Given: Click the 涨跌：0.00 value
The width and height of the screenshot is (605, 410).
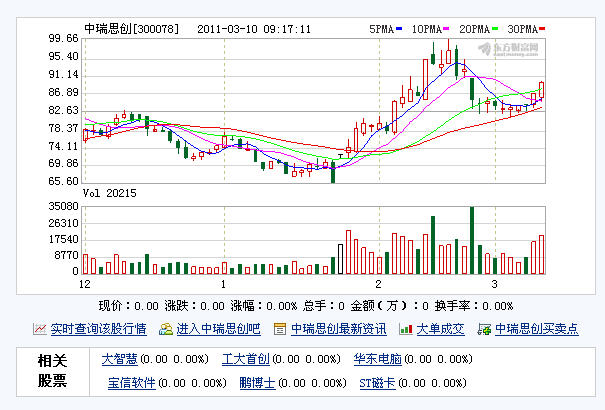Looking at the screenshot, I should click(194, 306).
